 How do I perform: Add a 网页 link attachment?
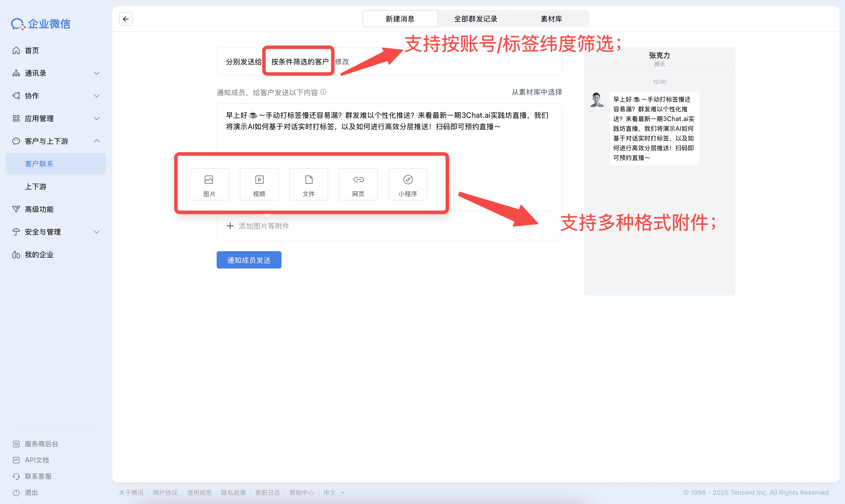(x=358, y=184)
